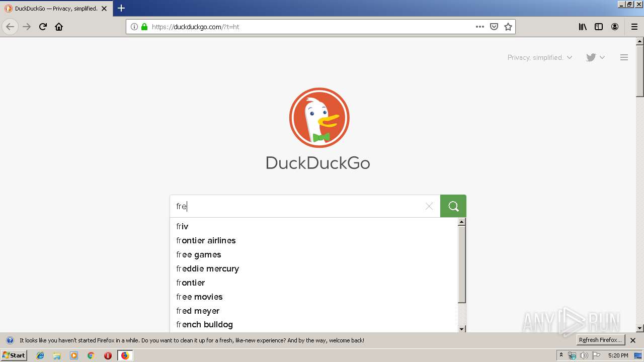Launch Chrome from taskbar
The height and width of the screenshot is (362, 644).
pyautogui.click(x=91, y=355)
